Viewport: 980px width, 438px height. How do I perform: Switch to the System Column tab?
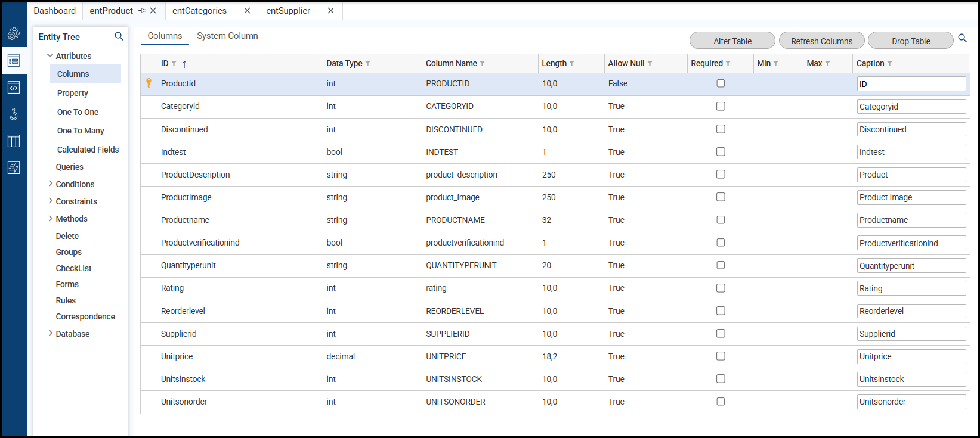point(227,36)
